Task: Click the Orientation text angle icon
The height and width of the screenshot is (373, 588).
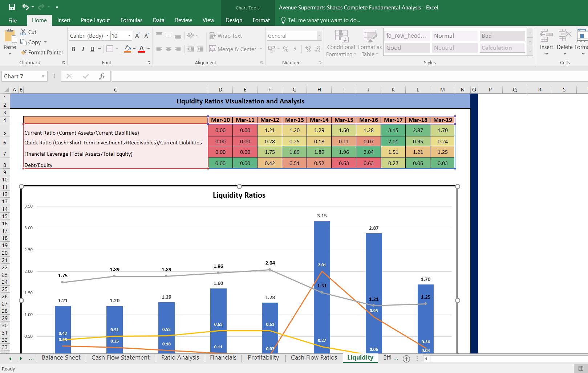Action: click(x=191, y=35)
